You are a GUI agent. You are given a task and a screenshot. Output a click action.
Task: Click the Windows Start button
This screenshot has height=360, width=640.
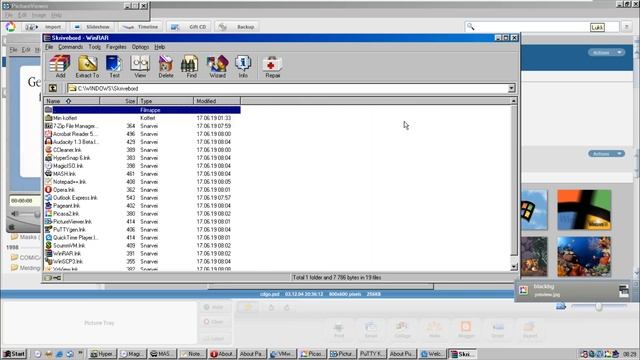click(x=14, y=354)
